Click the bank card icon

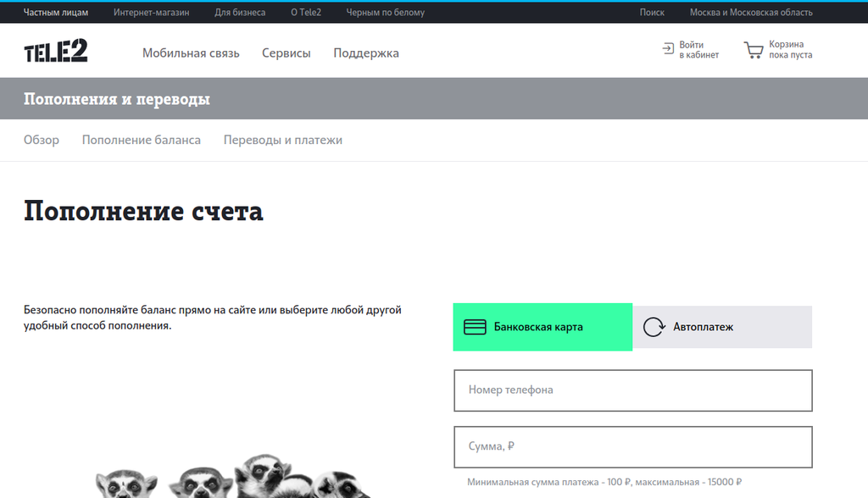[475, 327]
